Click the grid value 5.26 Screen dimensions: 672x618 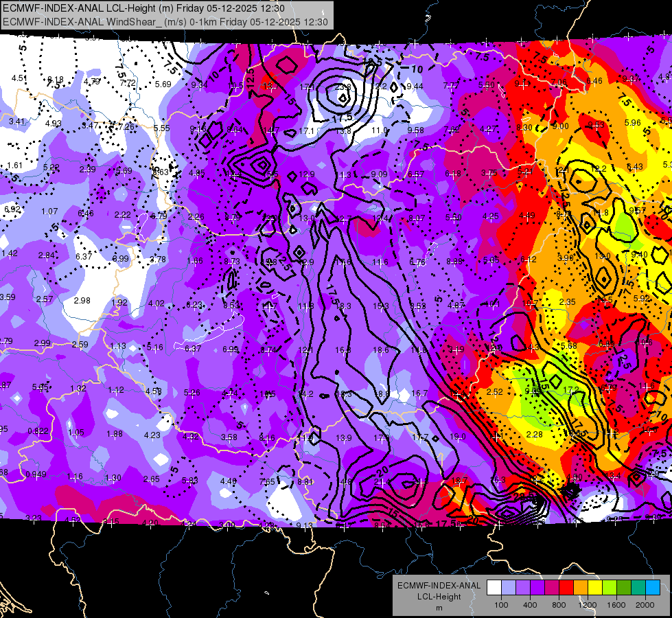coord(192,392)
